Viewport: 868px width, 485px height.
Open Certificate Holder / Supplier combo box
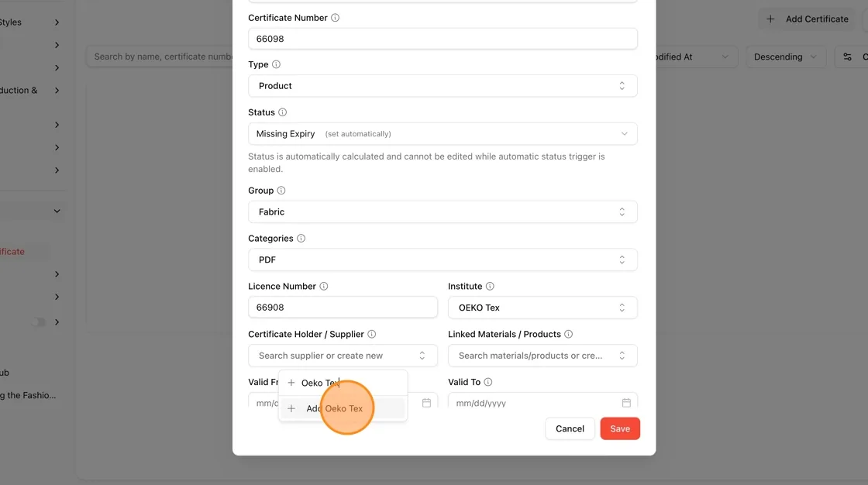(343, 356)
